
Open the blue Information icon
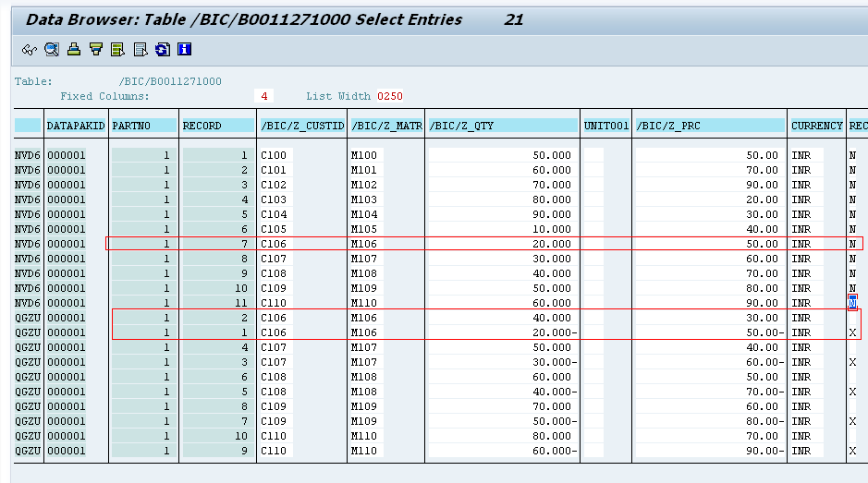pos(184,50)
